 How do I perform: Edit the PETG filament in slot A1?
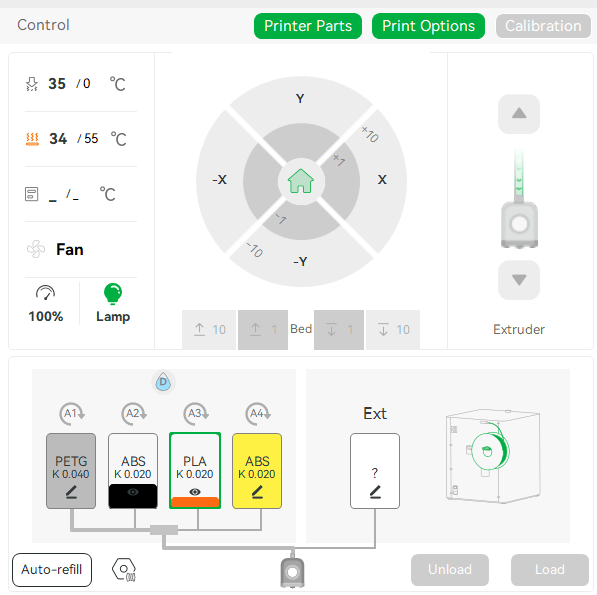click(x=71, y=492)
